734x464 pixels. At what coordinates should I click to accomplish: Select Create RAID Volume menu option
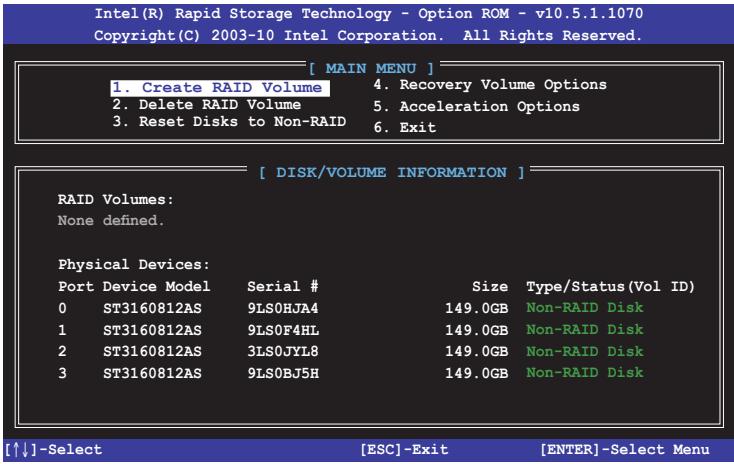(x=220, y=88)
